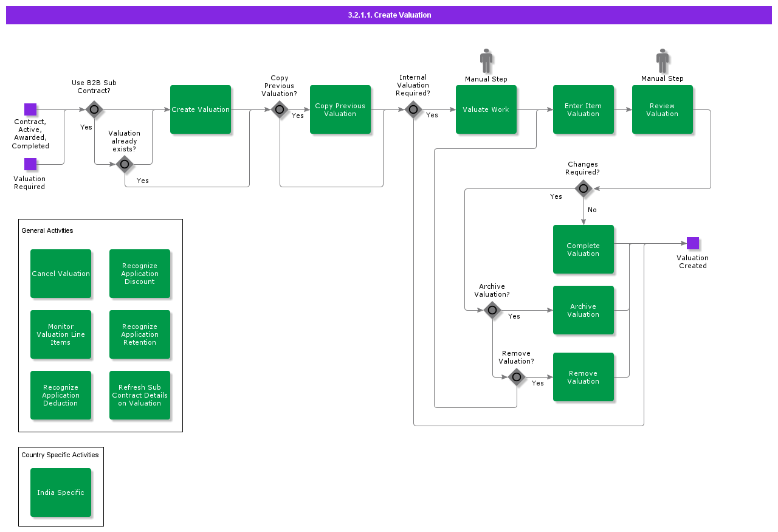Click the 'Archive Valuation?' gateway diamond
This screenshot has width=778, height=532.
tap(492, 310)
